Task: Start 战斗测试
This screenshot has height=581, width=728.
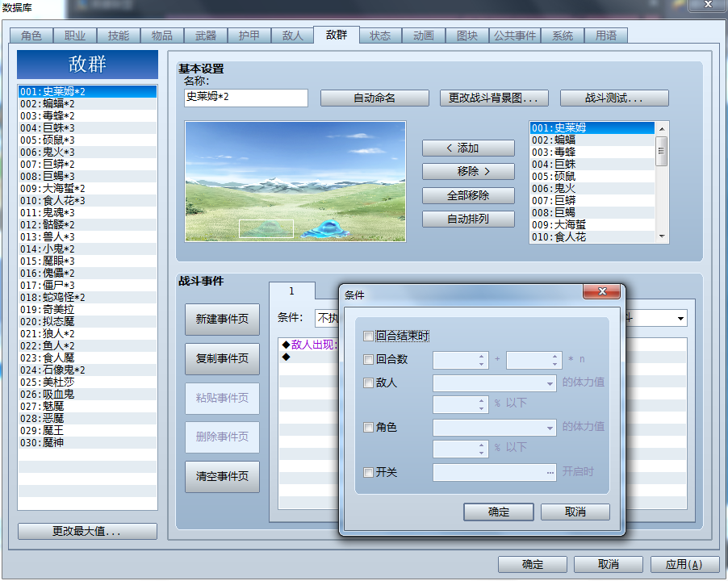Action: coord(614,98)
